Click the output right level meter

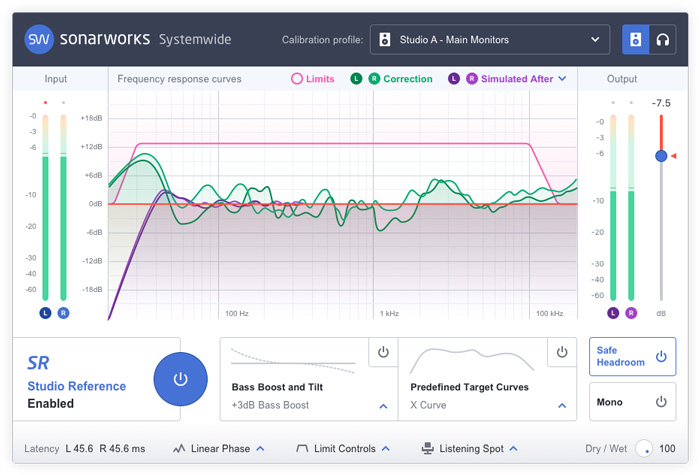coord(631,208)
